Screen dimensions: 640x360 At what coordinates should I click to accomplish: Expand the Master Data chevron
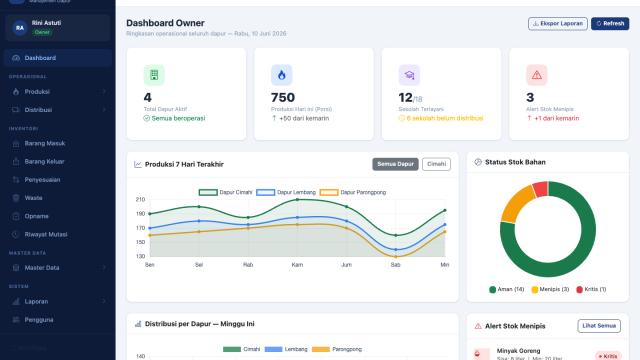(104, 268)
